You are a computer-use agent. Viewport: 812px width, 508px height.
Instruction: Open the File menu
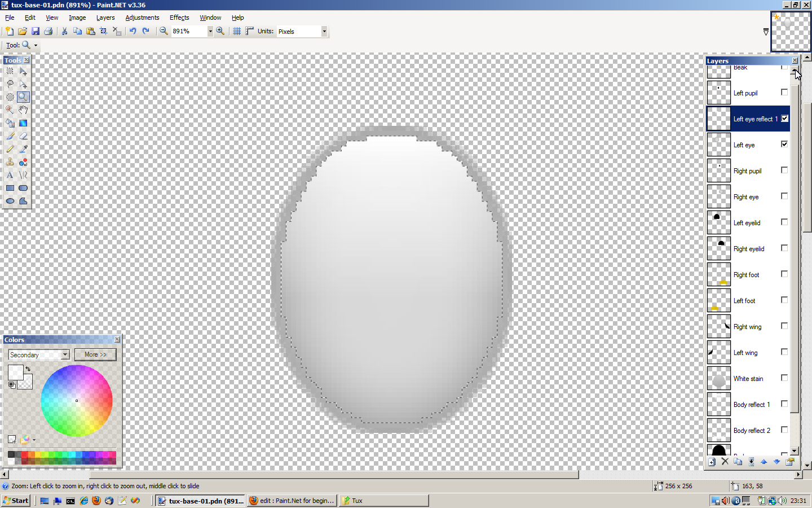click(10, 17)
